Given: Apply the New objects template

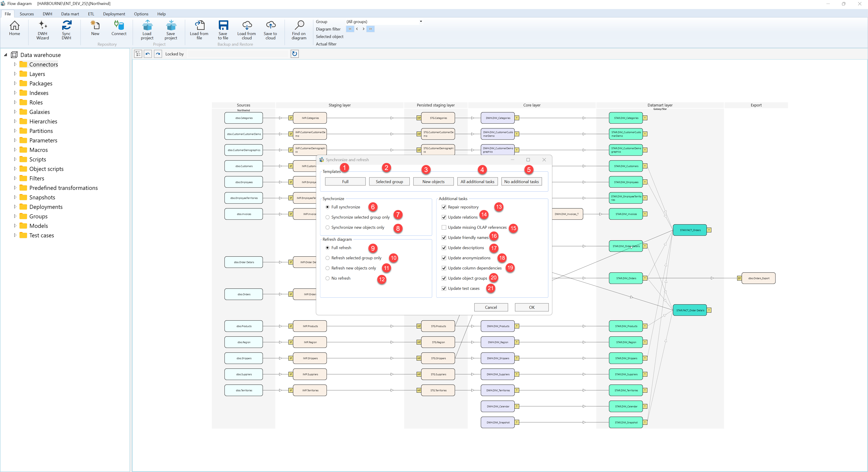Looking at the screenshot, I should pyautogui.click(x=433, y=182).
